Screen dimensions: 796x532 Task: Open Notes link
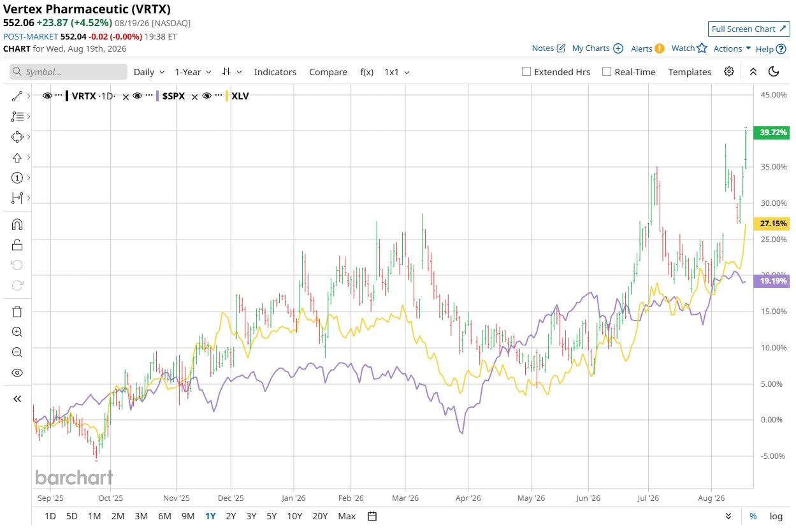(x=549, y=48)
